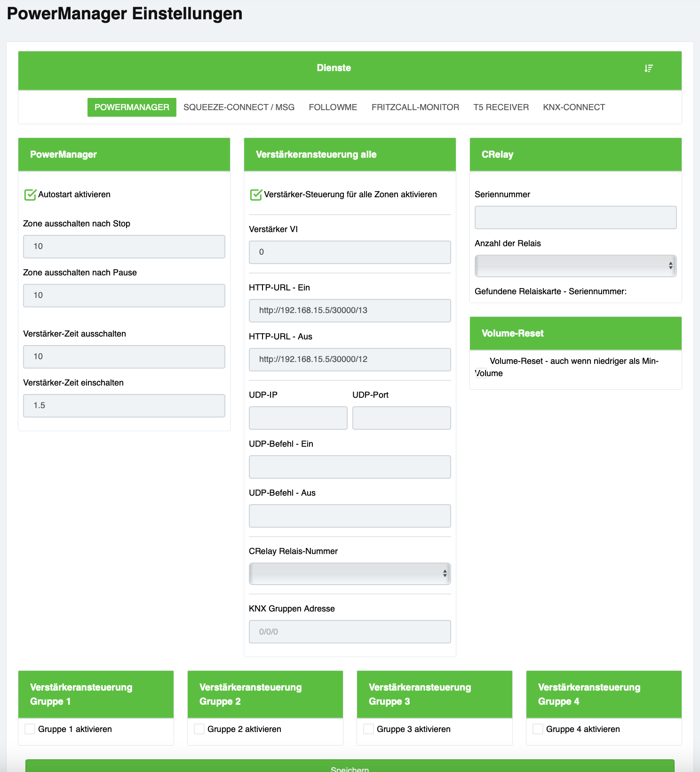The width and height of the screenshot is (700, 772).
Task: Click the KNX Gruppen Adresse field
Action: point(350,632)
